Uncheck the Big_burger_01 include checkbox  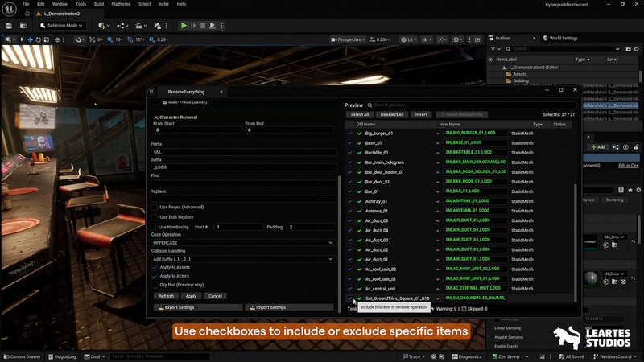350,134
